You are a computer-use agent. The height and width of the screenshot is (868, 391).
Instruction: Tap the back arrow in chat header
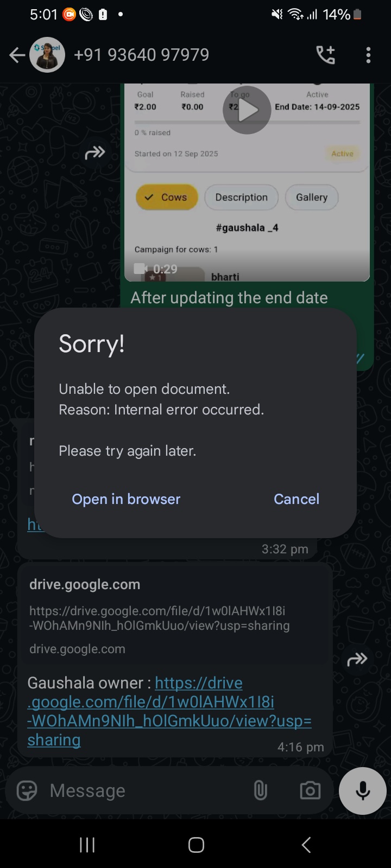(x=17, y=55)
